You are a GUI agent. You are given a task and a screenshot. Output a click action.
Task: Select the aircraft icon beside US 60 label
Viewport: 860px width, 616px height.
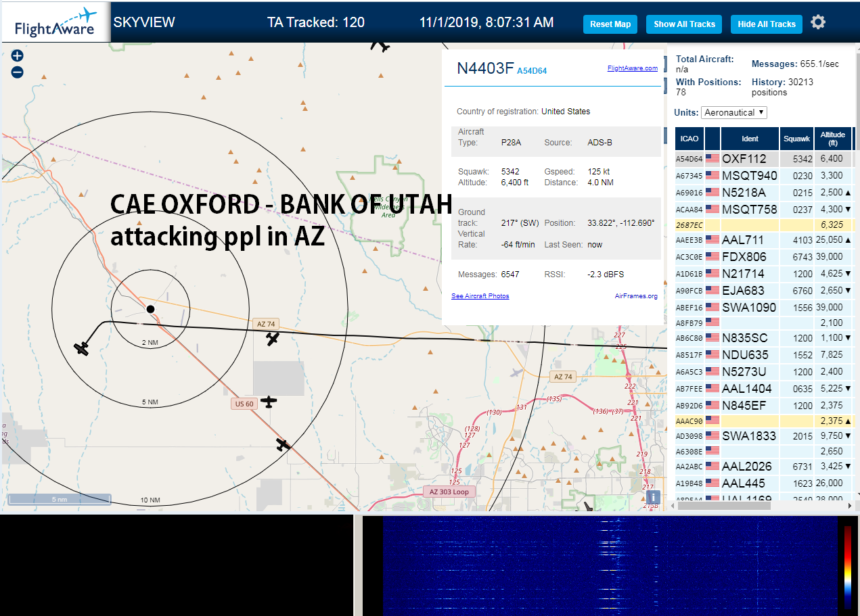269,402
